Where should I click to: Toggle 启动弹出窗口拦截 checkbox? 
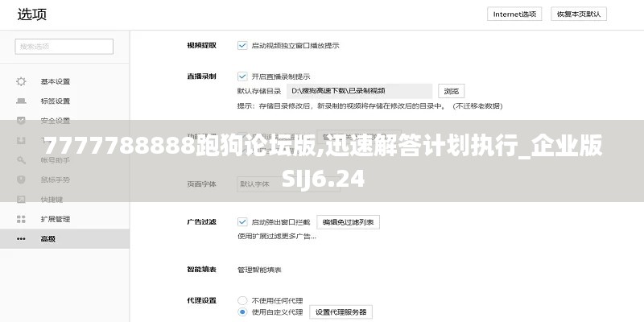point(242,222)
